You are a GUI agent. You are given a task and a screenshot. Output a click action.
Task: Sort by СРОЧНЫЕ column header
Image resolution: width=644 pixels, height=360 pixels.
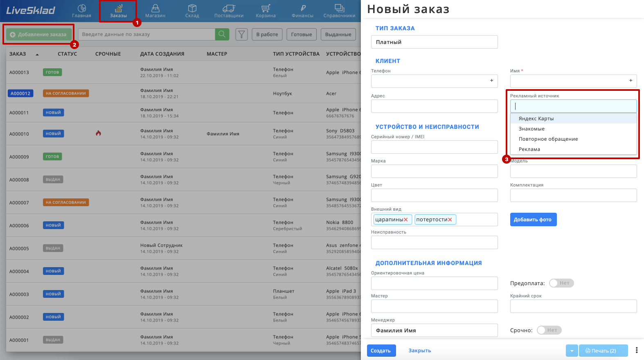click(x=108, y=54)
